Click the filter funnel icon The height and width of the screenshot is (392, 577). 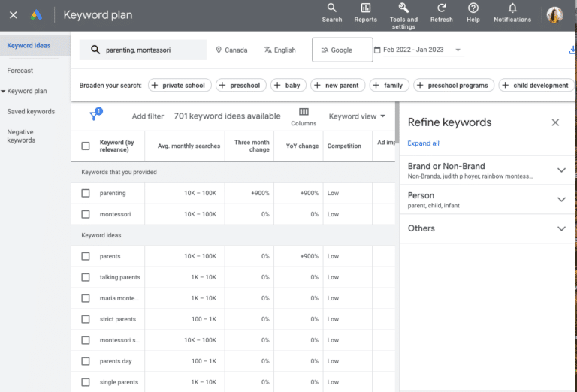pyautogui.click(x=95, y=116)
